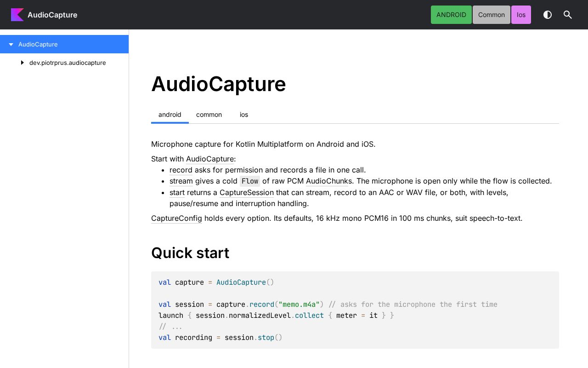Toggle the ANDROID platform filter
The width and height of the screenshot is (588, 368).
(451, 15)
